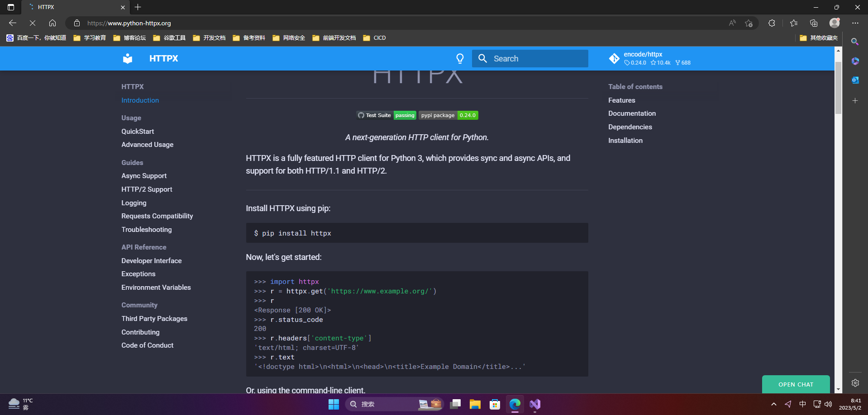Open browser settings and more menu

[x=855, y=23]
